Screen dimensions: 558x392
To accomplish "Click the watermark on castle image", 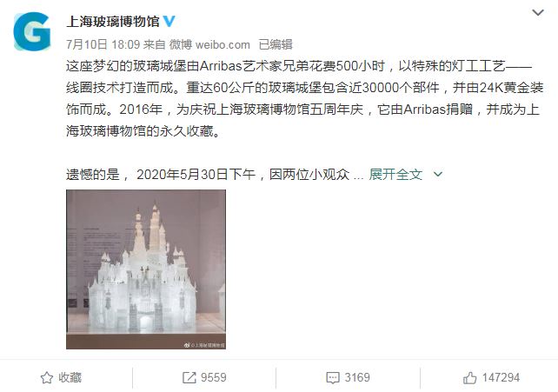I will pos(204,345).
